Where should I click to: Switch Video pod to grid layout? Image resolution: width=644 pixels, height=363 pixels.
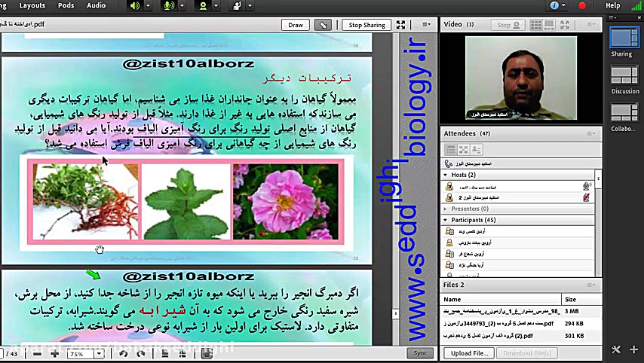[536, 25]
